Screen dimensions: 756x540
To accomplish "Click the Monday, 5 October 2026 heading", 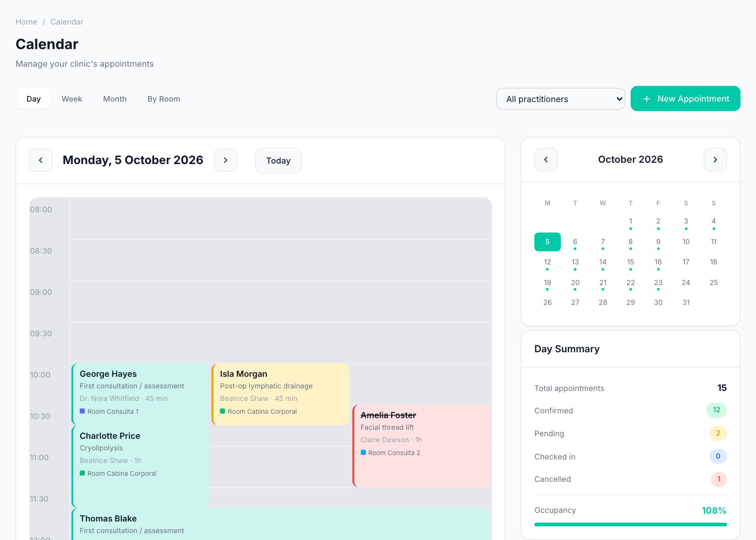I will point(133,160).
